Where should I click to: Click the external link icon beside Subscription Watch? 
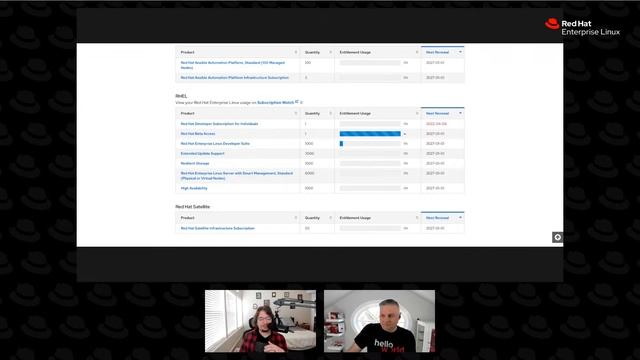(x=297, y=102)
